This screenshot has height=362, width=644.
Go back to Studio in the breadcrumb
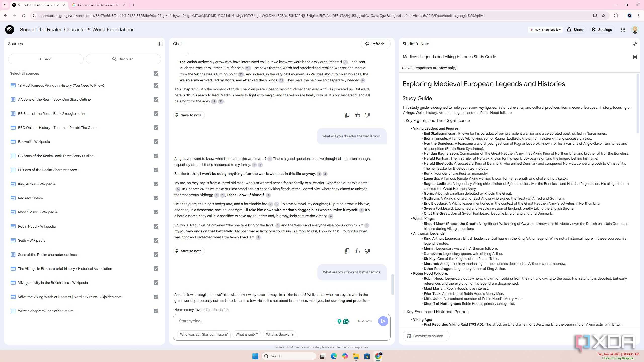[x=408, y=44]
